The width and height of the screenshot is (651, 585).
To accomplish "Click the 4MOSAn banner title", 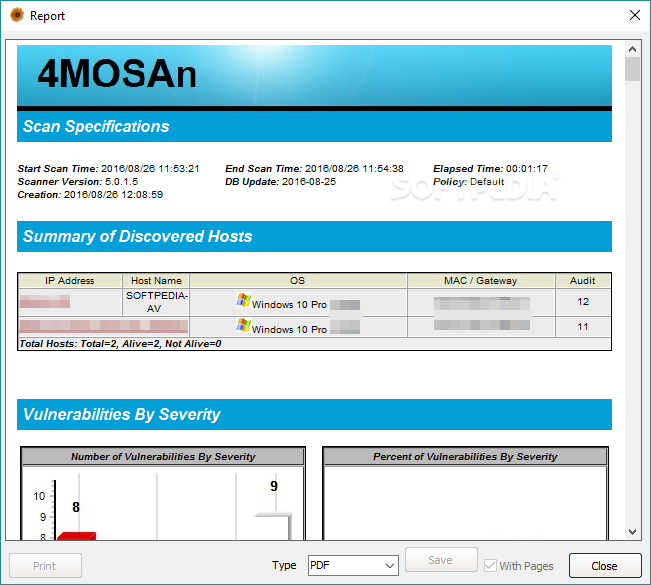I will pyautogui.click(x=117, y=74).
